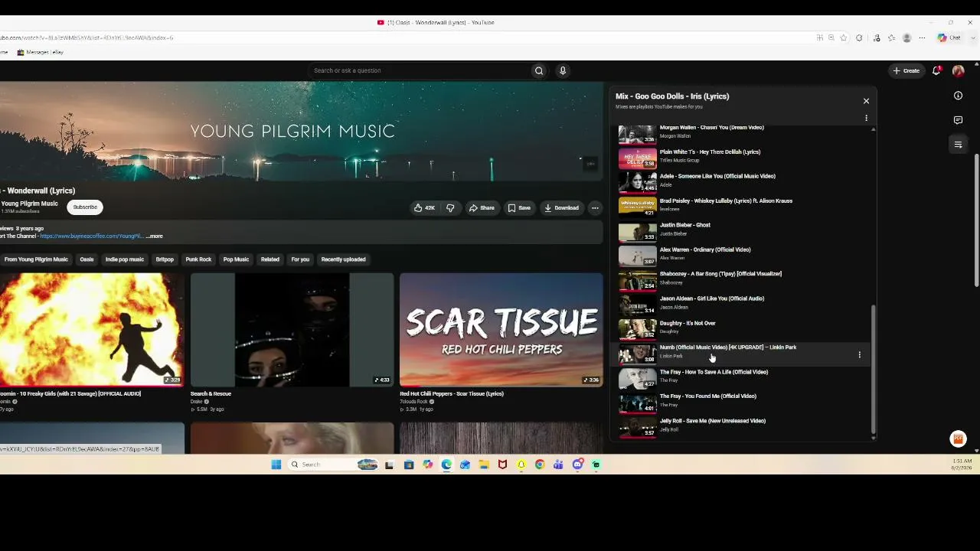Screen dimensions: 980x551
Task: Open the YouTube Create menu
Action: [x=906, y=70]
